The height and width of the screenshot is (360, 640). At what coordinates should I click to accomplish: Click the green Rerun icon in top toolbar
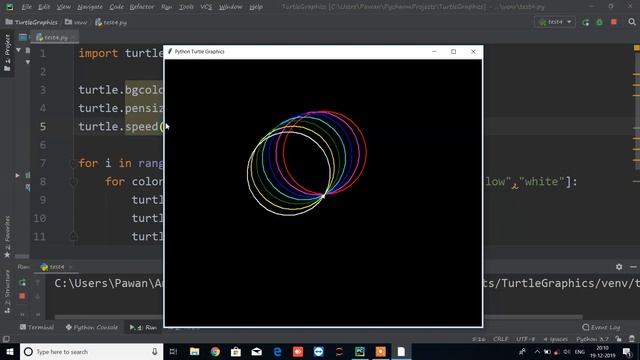click(x=586, y=22)
